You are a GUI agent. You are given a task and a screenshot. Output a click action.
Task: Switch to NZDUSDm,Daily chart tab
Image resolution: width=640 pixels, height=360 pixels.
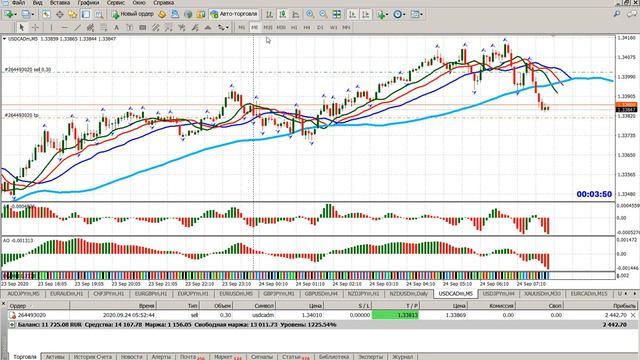pos(409,293)
